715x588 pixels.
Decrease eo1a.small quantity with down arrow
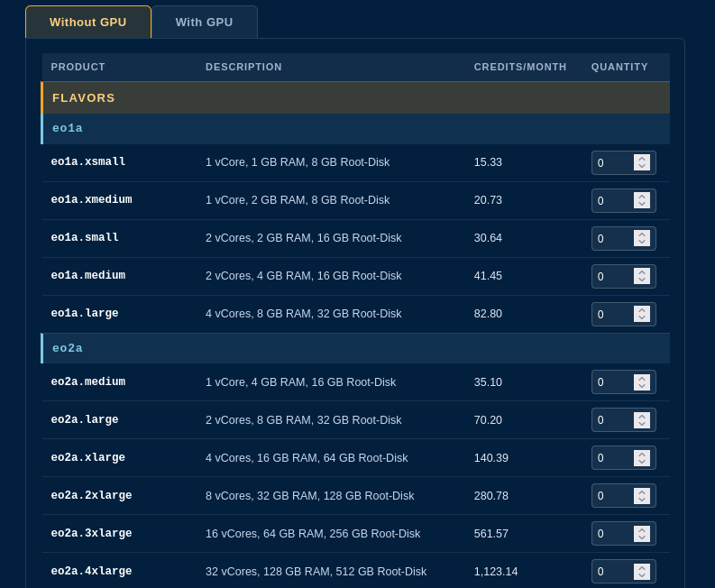pyautogui.click(x=642, y=243)
